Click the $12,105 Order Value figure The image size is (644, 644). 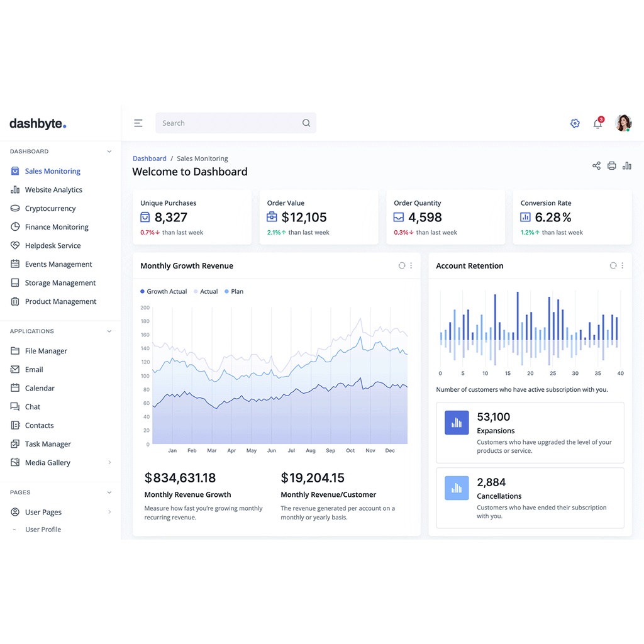click(304, 217)
